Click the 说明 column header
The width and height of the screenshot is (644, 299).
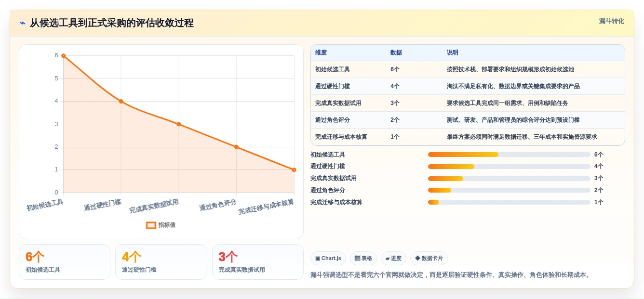tap(453, 52)
